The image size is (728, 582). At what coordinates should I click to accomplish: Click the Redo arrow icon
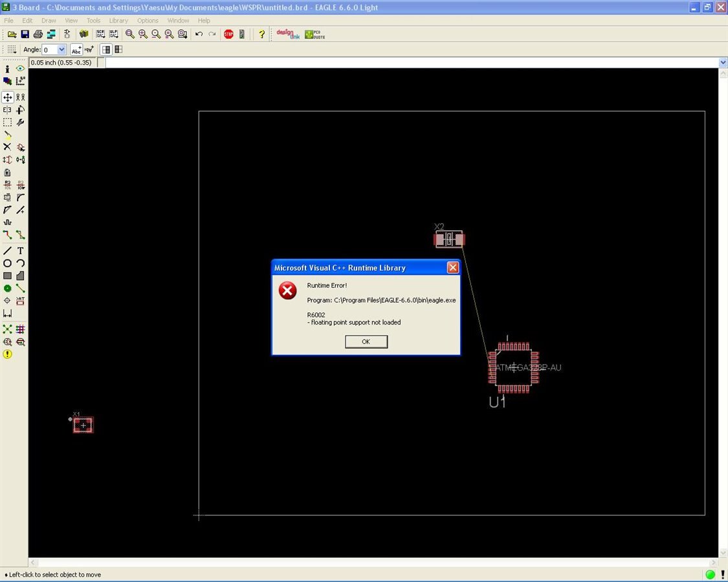[212, 34]
